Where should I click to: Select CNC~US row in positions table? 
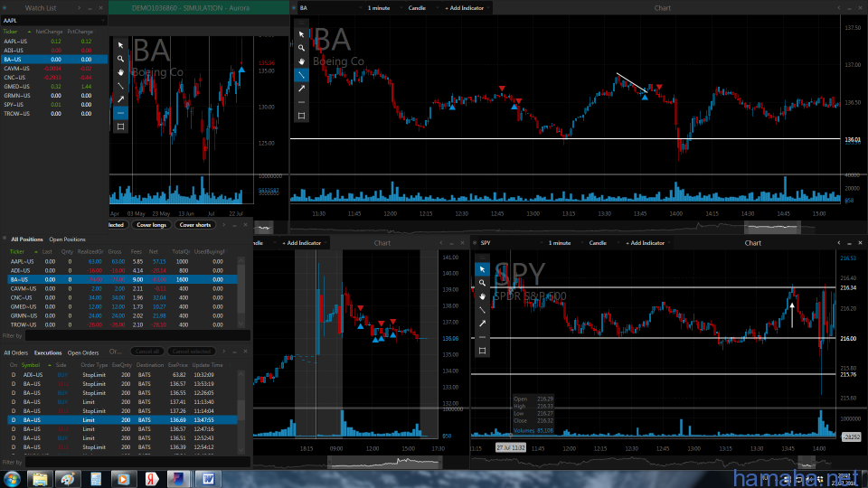pyautogui.click(x=122, y=297)
